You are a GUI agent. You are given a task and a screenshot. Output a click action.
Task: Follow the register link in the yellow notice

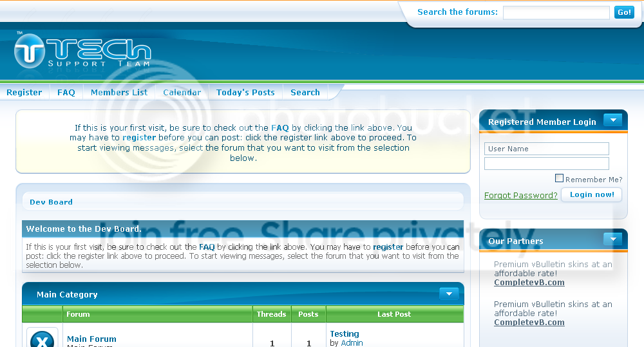[139, 138]
